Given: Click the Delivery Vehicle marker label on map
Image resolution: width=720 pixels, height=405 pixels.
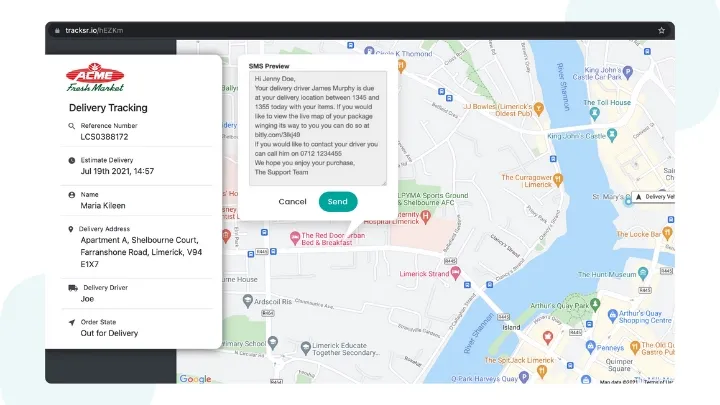Looking at the screenshot, I should tap(655, 197).
